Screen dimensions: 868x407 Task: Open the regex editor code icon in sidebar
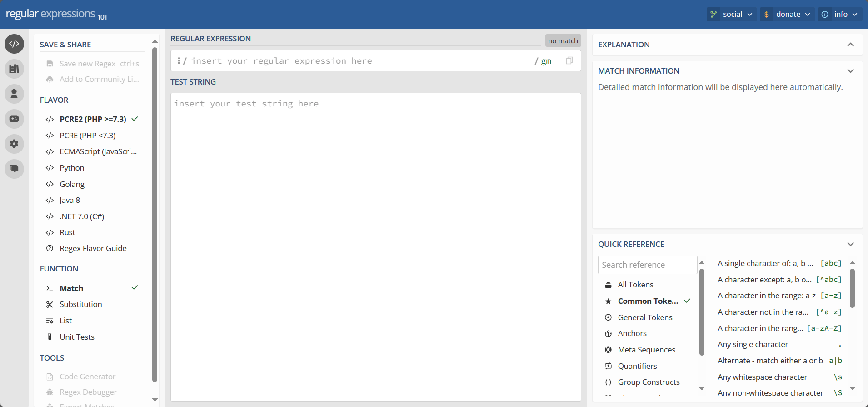coord(14,44)
